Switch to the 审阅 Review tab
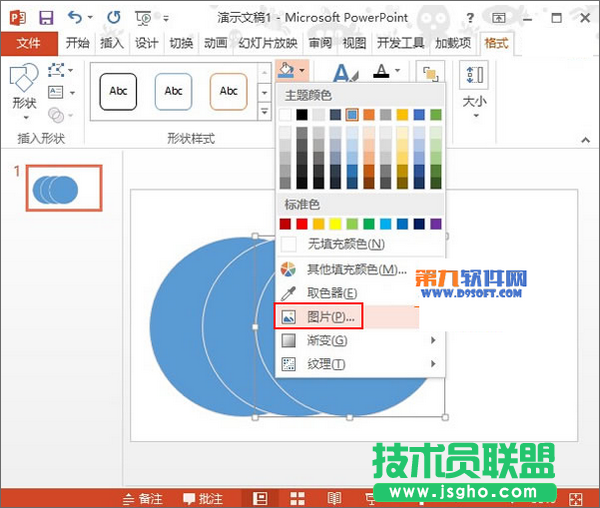The width and height of the screenshot is (600, 508). click(x=320, y=43)
